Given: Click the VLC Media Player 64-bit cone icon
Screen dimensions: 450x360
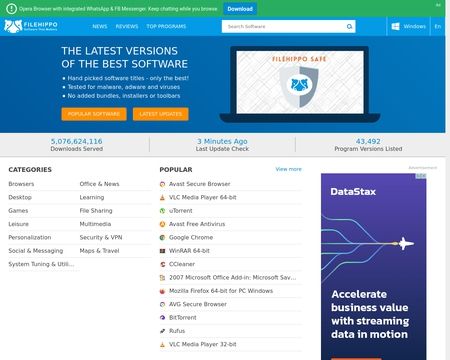Looking at the screenshot, I should point(162,197).
